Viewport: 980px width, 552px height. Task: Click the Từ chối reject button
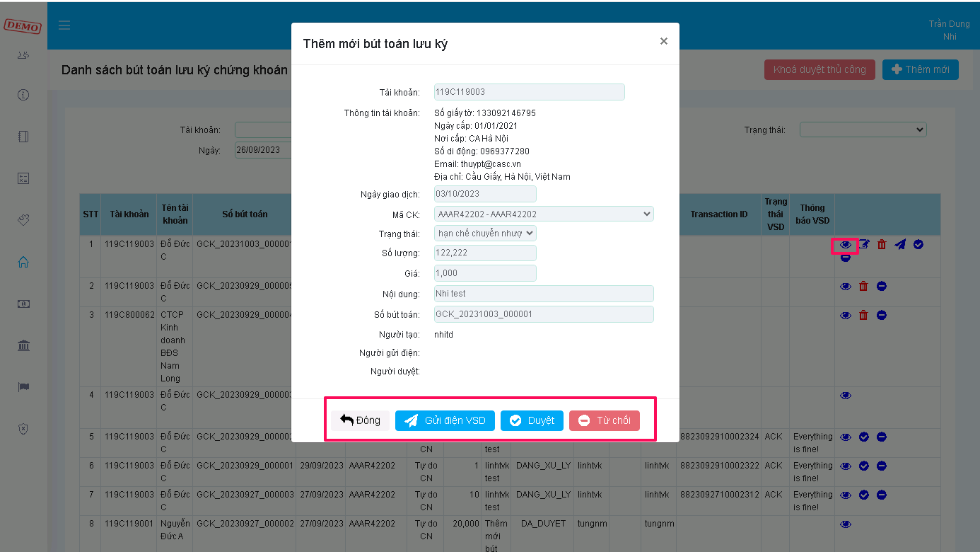pos(605,420)
